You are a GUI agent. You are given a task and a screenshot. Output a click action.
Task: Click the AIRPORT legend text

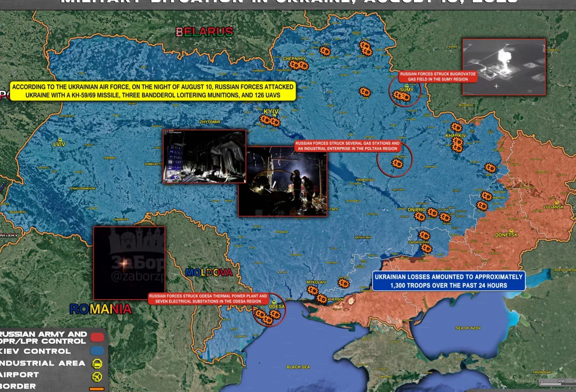[x=19, y=375]
